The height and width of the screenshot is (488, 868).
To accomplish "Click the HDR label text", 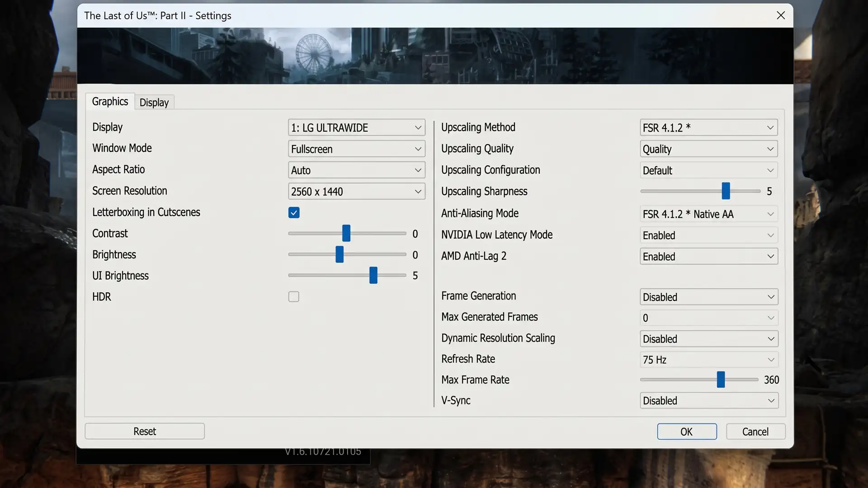I will pyautogui.click(x=101, y=297).
